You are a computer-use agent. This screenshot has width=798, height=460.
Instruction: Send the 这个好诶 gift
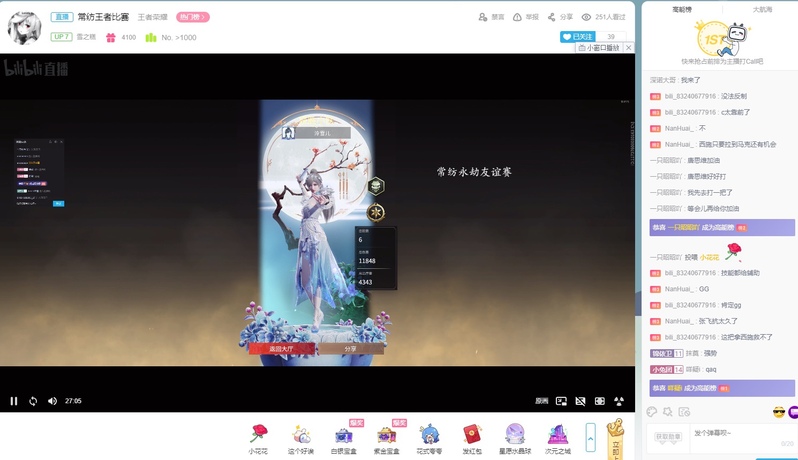click(x=301, y=439)
